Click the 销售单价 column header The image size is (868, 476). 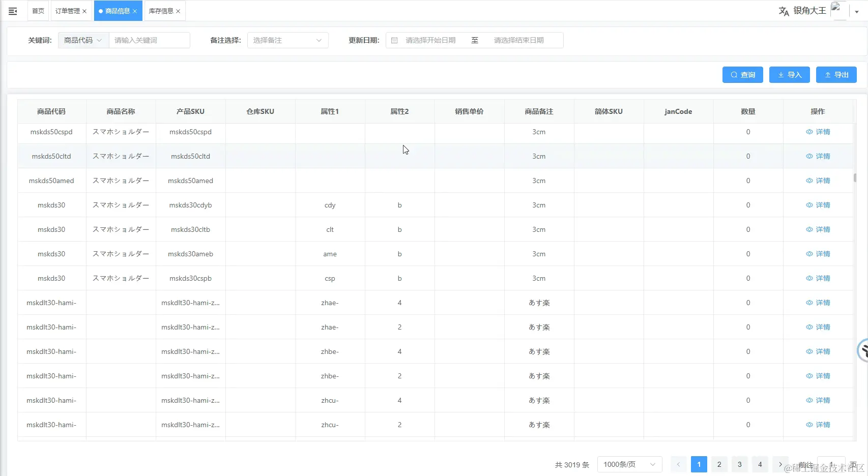coord(470,111)
